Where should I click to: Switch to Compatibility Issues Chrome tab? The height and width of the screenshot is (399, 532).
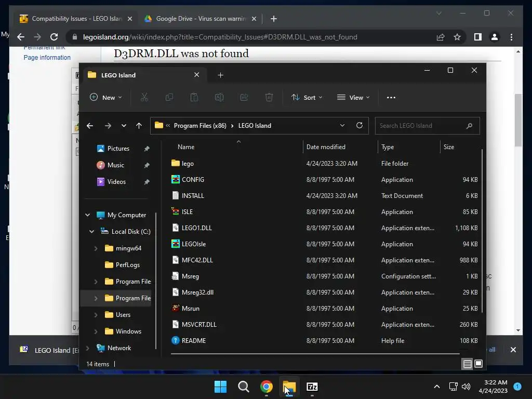pos(76,19)
